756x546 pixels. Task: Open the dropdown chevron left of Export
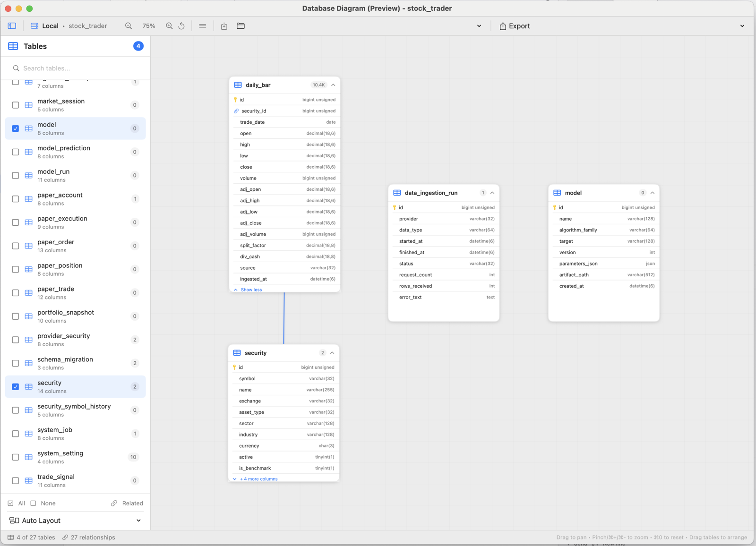[x=479, y=26]
